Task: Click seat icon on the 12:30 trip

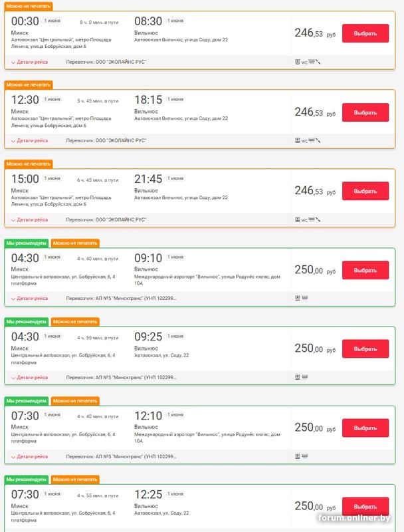Action: pyautogui.click(x=298, y=141)
